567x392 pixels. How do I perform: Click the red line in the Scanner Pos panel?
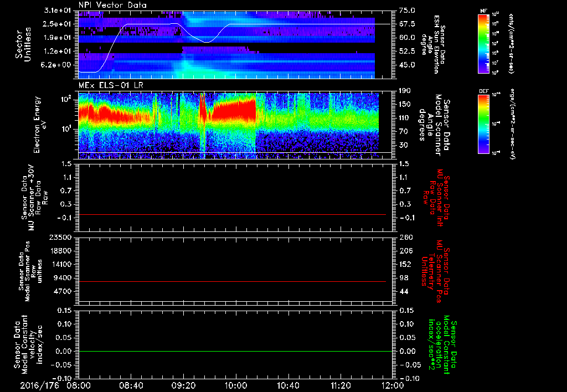(x=232, y=281)
